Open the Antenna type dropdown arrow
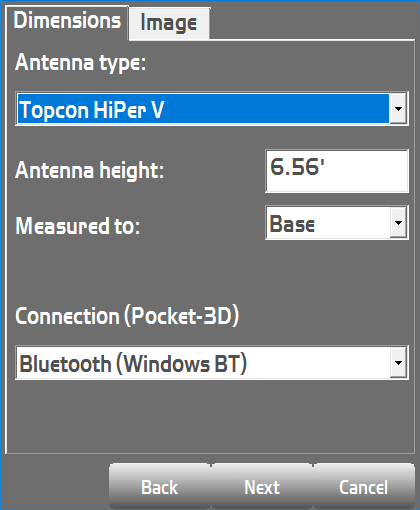Screen dimensions: 420x510 pos(398,109)
